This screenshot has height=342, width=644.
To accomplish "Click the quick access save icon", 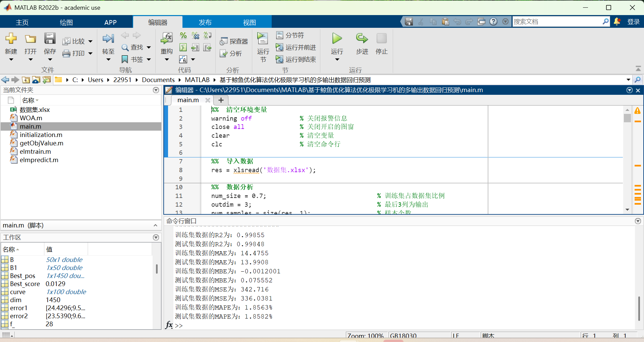I will point(409,22).
